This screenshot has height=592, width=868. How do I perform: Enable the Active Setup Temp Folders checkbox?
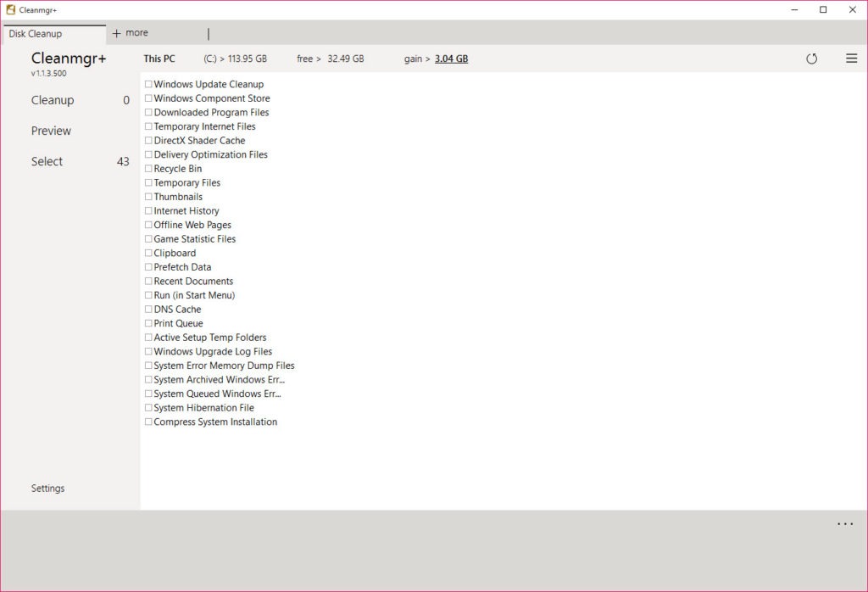(148, 338)
